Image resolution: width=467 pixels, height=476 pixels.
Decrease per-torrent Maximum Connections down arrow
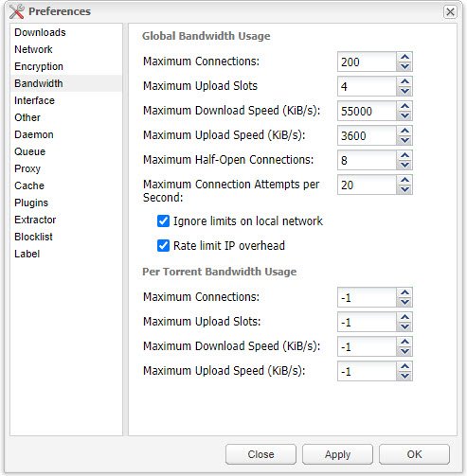tap(404, 302)
